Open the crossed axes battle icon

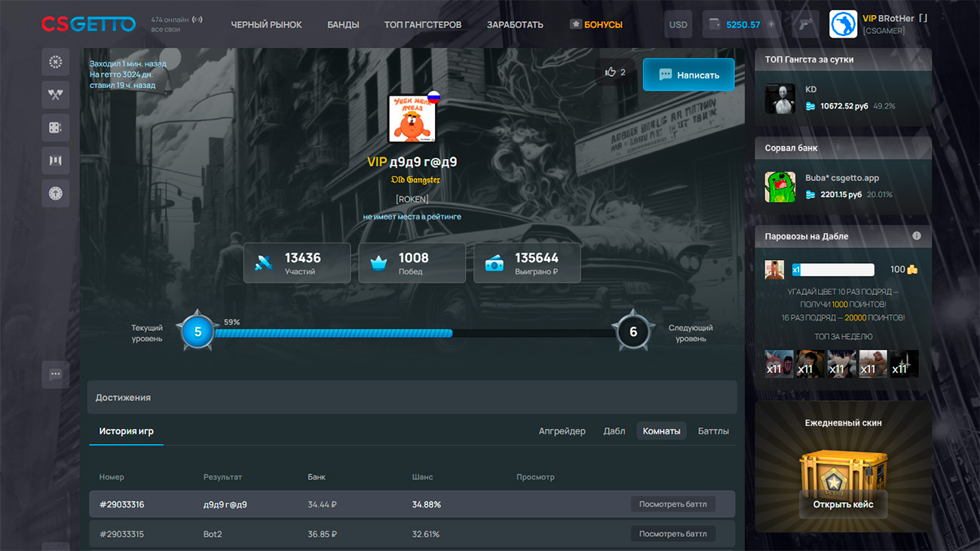pyautogui.click(x=55, y=95)
